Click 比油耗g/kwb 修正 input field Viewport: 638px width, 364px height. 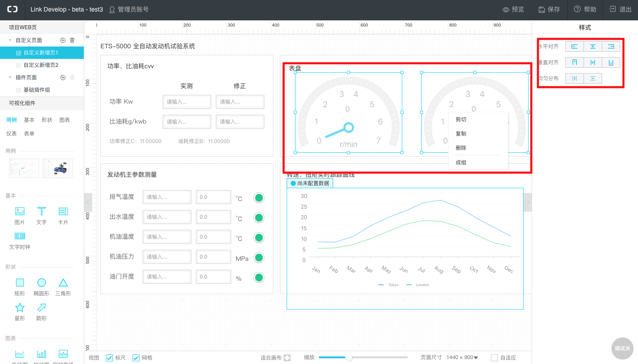(x=240, y=122)
